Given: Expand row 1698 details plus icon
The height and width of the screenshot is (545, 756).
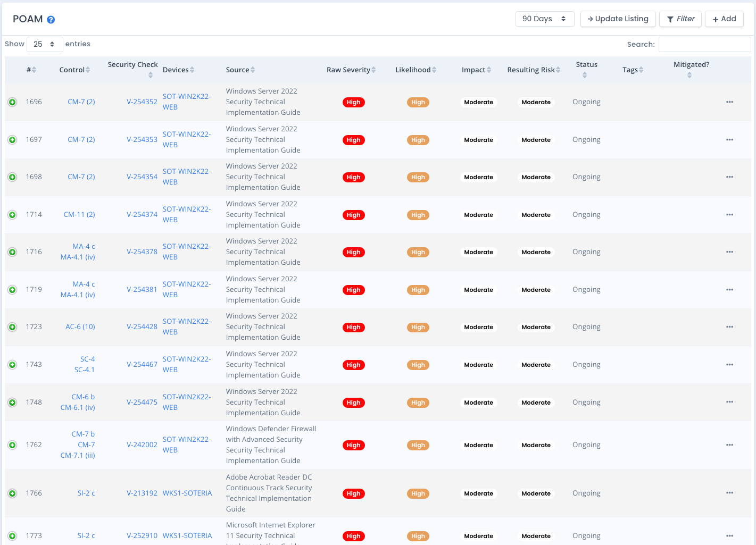Looking at the screenshot, I should point(12,177).
